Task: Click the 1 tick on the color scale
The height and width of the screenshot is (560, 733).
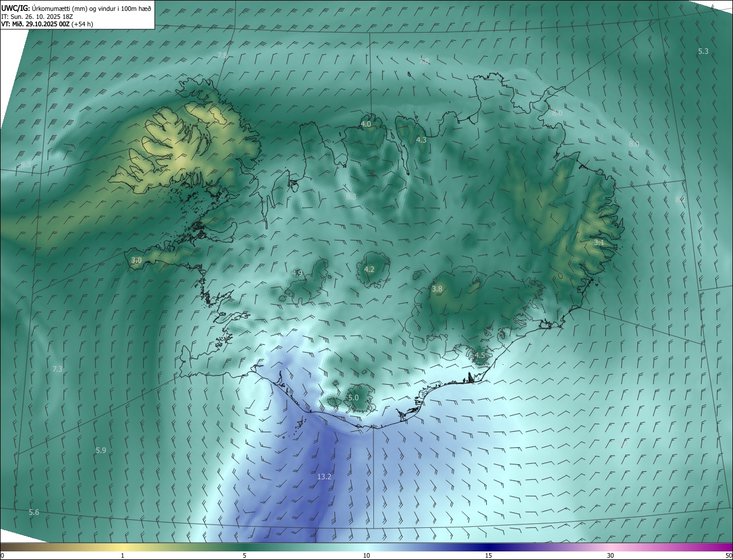Action: pyautogui.click(x=123, y=556)
